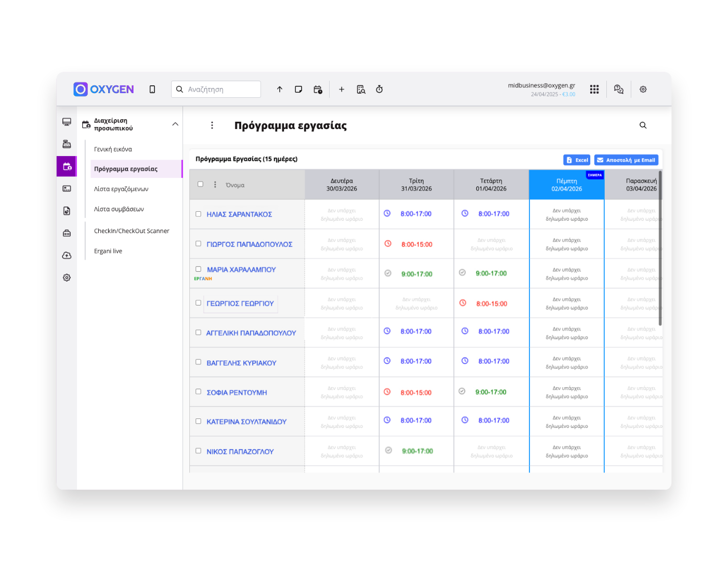The width and height of the screenshot is (728, 562).
Task: Click the upload arrow icon in toolbar
Action: [x=280, y=90]
